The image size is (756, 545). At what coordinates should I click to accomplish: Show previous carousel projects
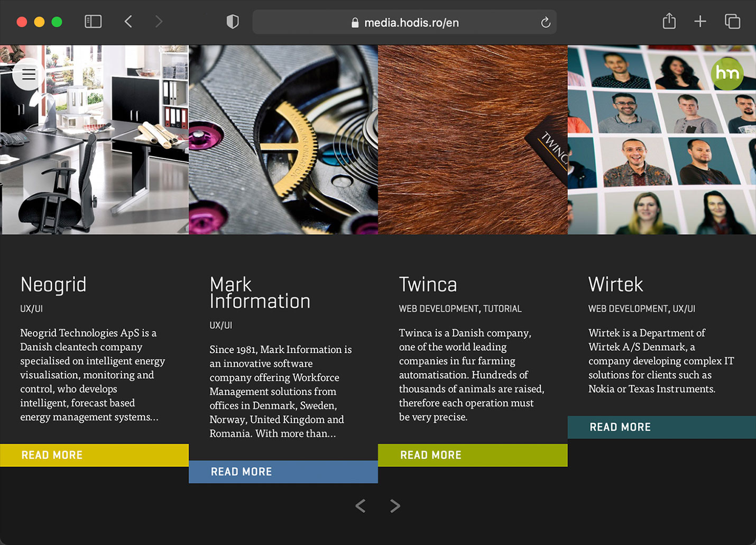coord(361,506)
